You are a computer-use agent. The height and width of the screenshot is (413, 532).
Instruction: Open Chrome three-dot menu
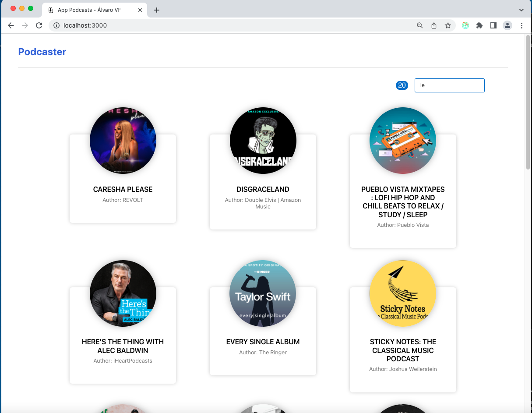coord(521,25)
